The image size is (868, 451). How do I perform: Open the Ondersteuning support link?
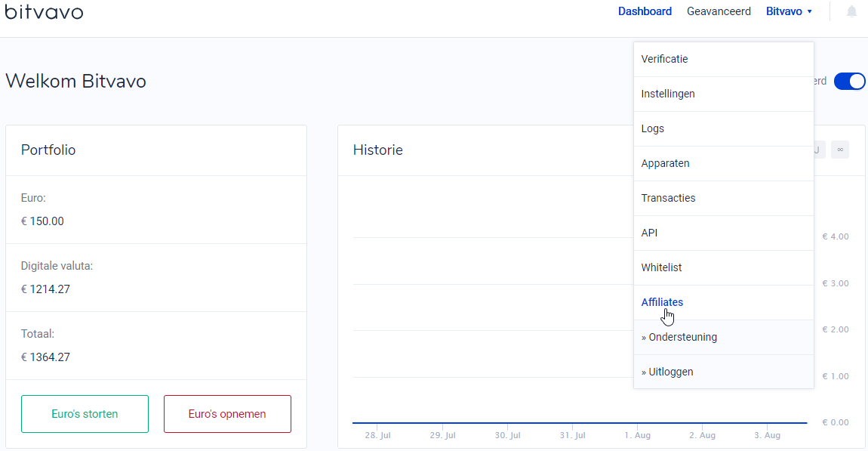pos(724,338)
